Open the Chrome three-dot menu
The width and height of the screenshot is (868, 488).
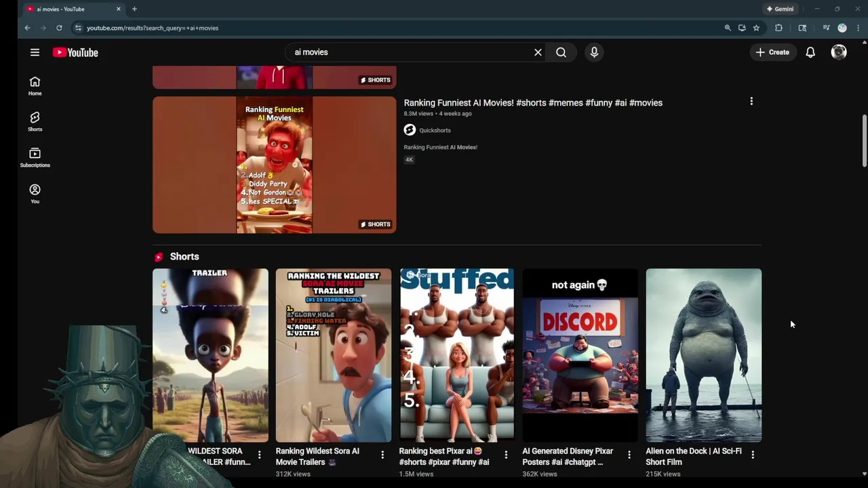pyautogui.click(x=859, y=28)
